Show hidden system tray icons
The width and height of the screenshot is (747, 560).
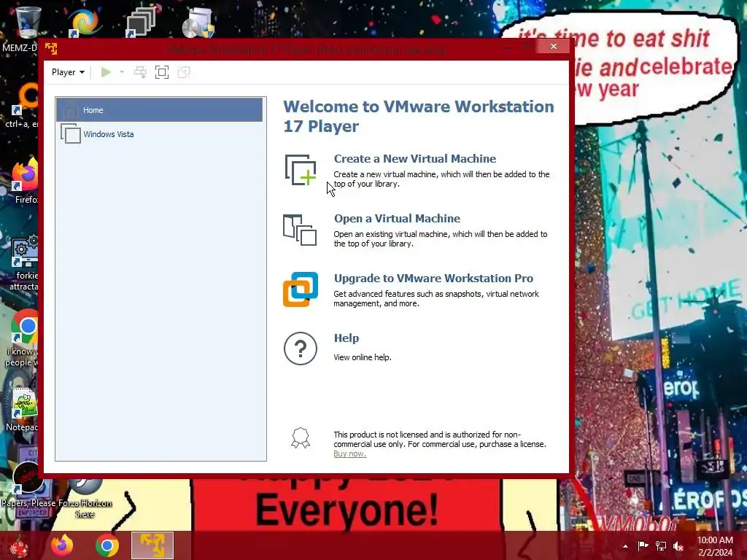625,546
